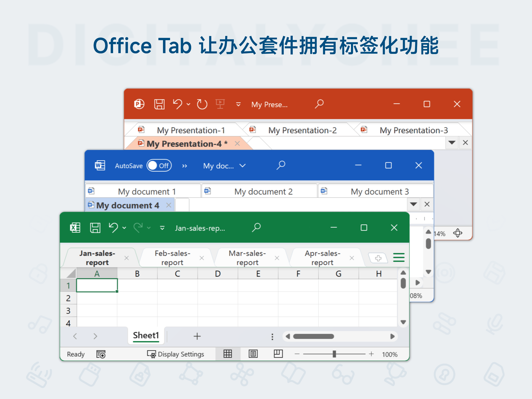Click the new tab plus button in Excel
Image resolution: width=532 pixels, height=399 pixels.
[378, 258]
